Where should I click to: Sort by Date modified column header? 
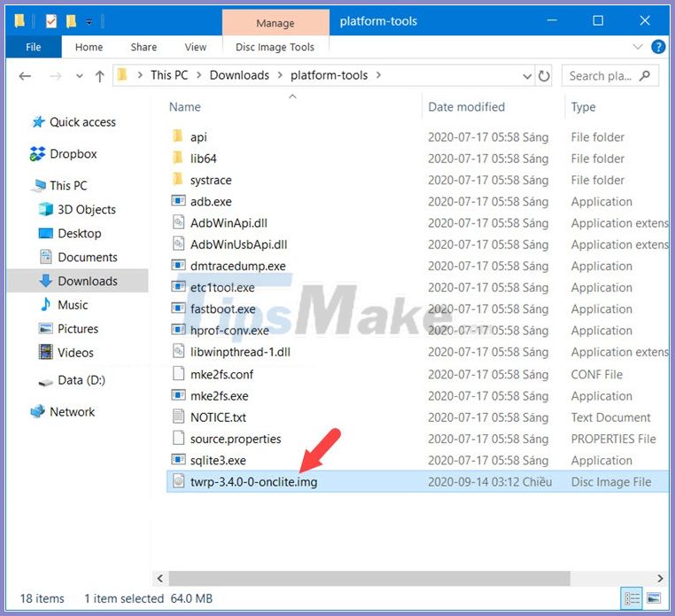coord(466,107)
